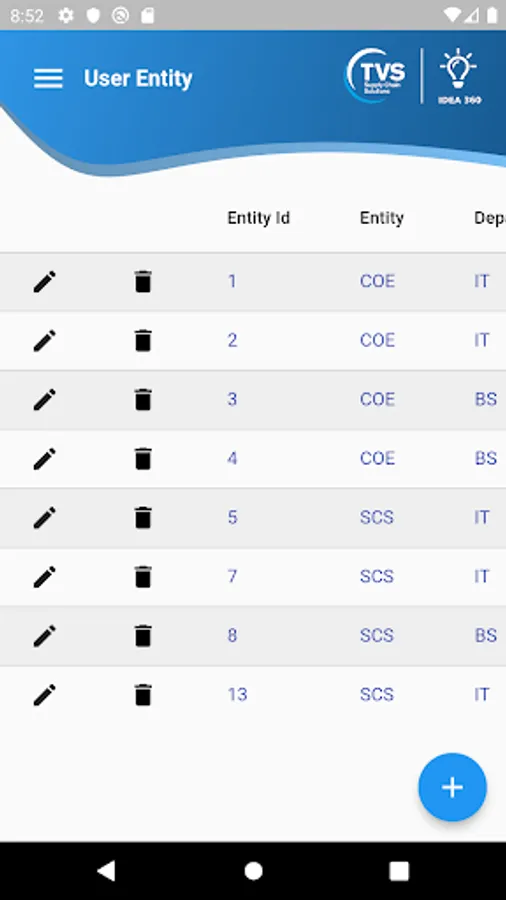
Task: Select Entity Id value 7
Action: point(232,576)
